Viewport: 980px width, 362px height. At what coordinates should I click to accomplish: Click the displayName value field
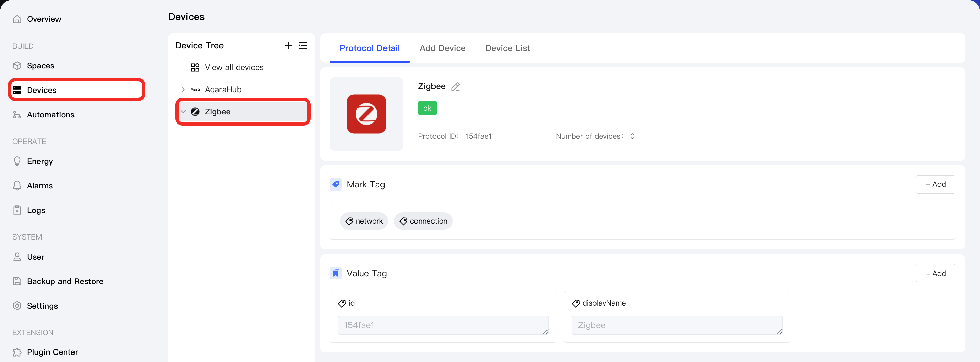[x=676, y=325]
